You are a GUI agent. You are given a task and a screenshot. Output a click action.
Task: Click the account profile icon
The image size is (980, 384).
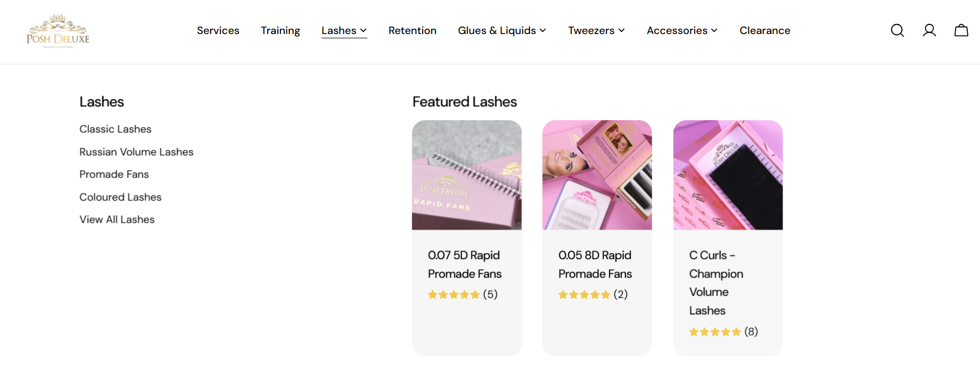click(929, 30)
